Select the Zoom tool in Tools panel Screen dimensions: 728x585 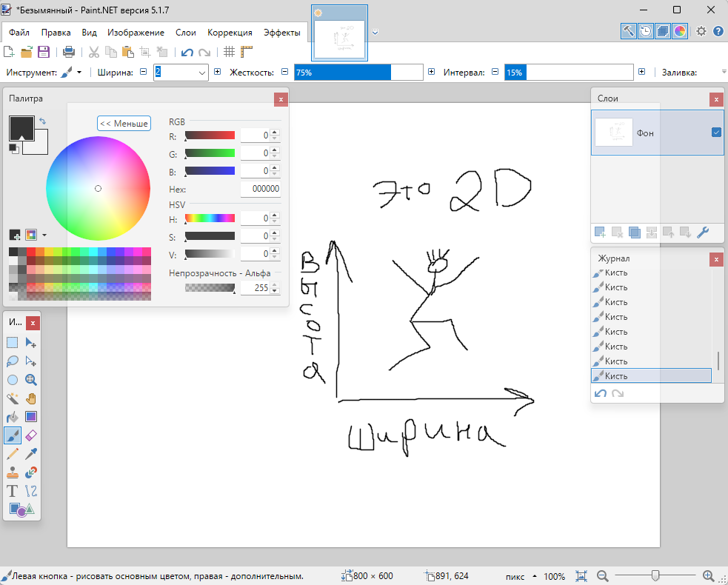tap(31, 380)
